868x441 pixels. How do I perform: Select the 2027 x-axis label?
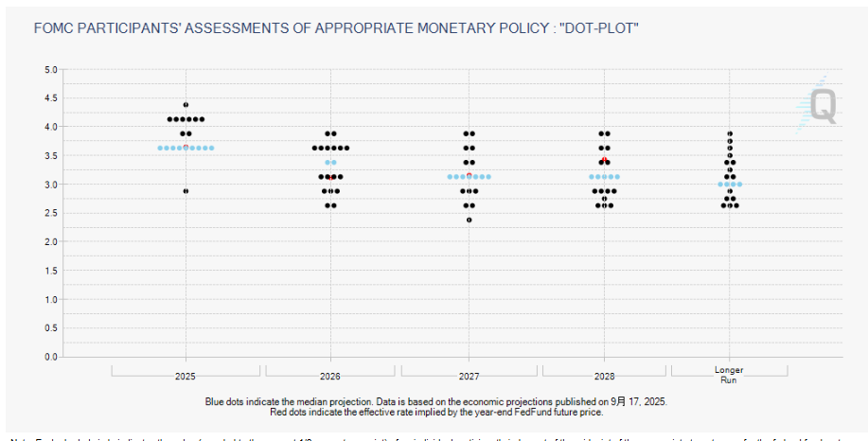[x=469, y=377]
